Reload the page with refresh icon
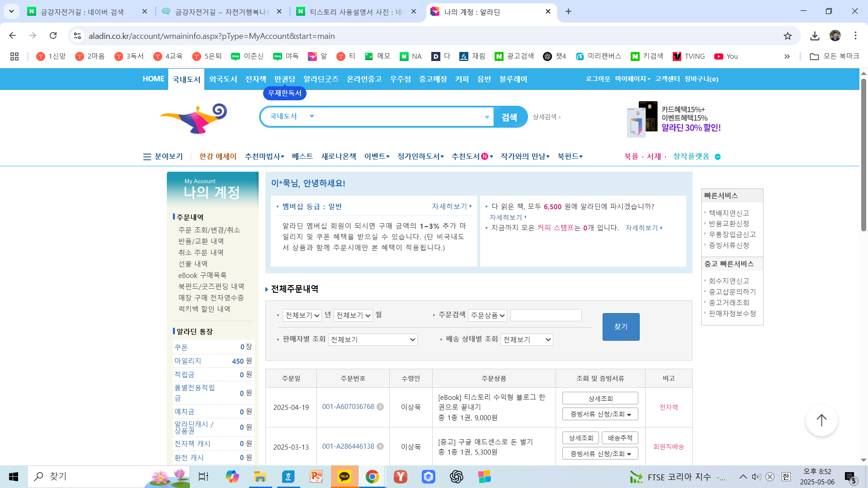The height and width of the screenshot is (488, 868). click(53, 36)
